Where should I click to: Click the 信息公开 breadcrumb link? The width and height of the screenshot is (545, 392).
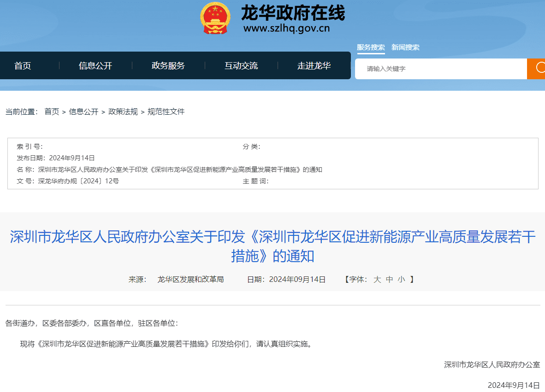coord(83,111)
